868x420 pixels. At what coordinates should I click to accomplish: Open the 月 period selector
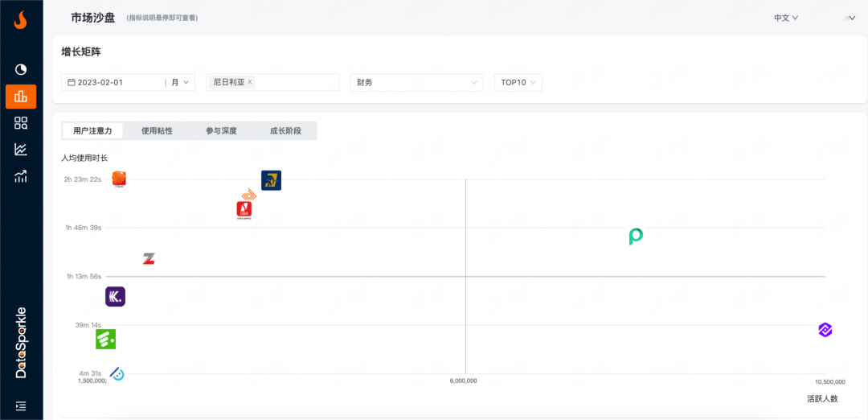[x=180, y=82]
